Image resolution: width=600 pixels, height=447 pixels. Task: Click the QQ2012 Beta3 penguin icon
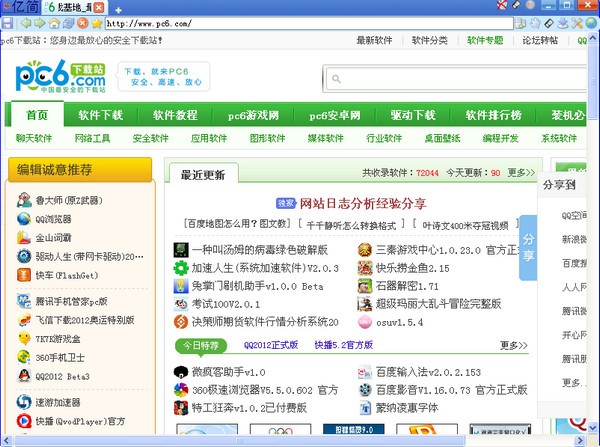click(x=24, y=376)
